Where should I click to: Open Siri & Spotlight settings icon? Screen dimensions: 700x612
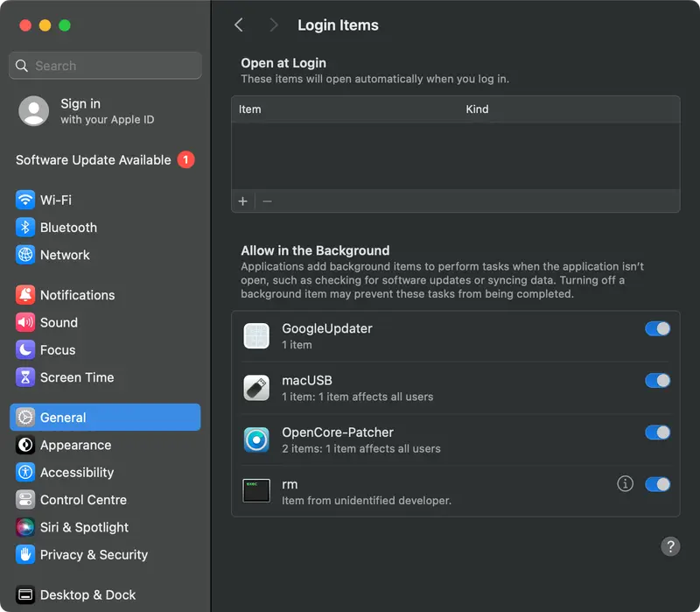point(25,527)
